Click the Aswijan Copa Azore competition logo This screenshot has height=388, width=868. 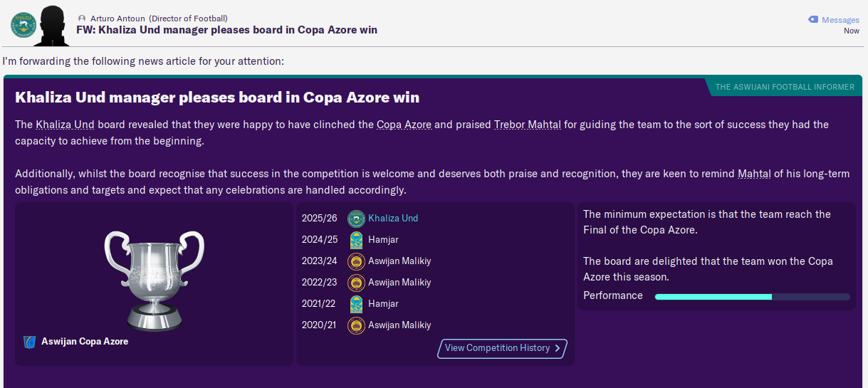[29, 342]
